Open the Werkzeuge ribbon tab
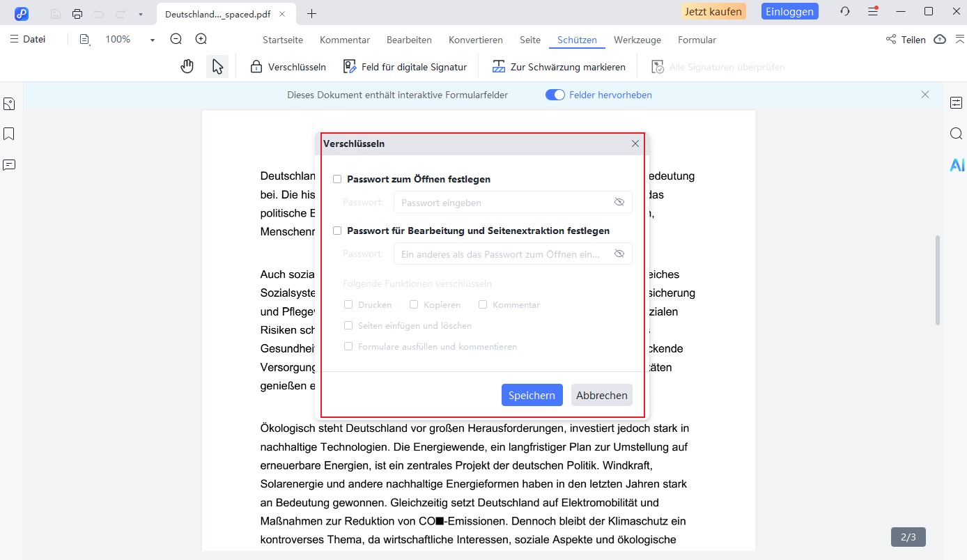This screenshot has width=967, height=560. point(637,40)
